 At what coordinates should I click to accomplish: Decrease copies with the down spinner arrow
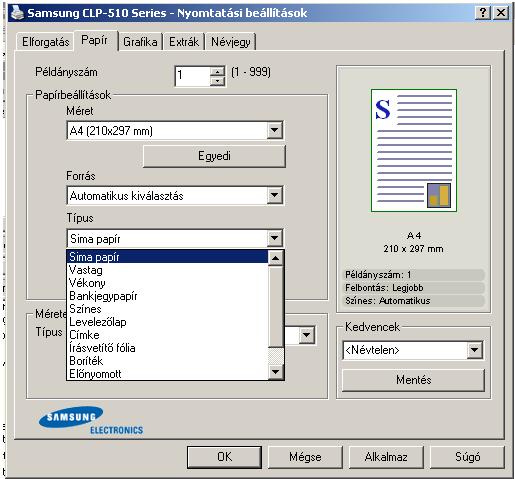218,81
